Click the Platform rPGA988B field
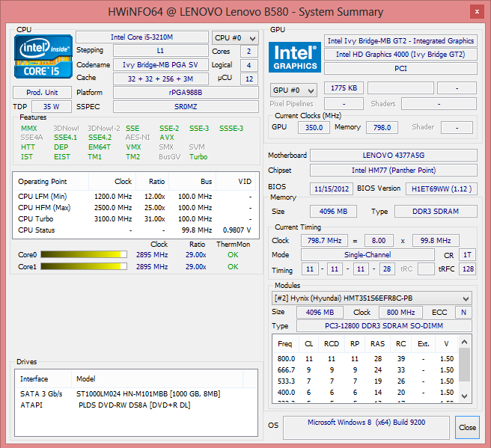Screen dimensions: 491x448 click(x=186, y=93)
